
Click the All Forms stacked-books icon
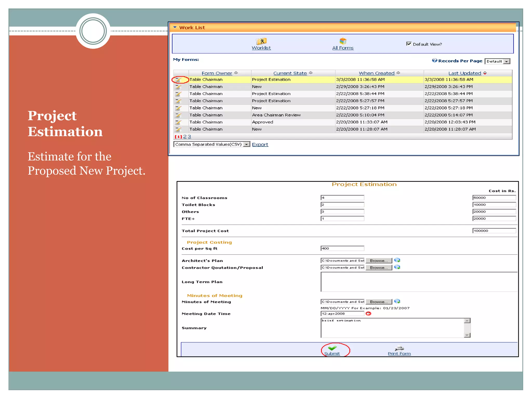(343, 41)
